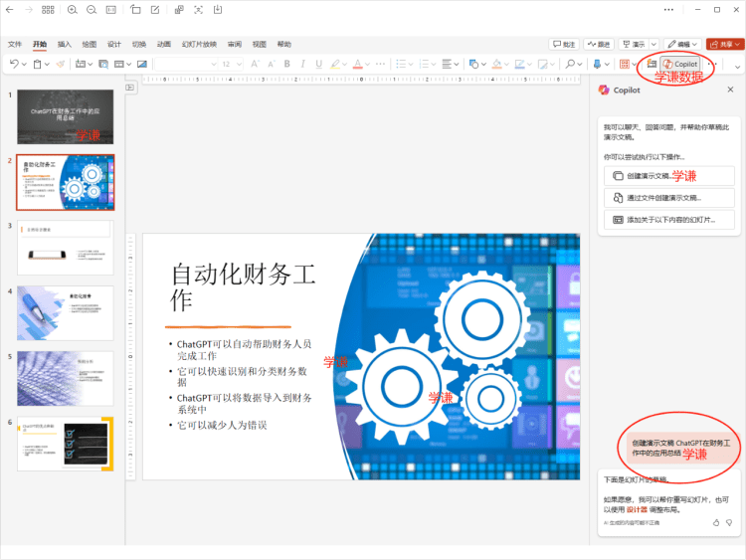Click the Find magnifier icon in ribbon
This screenshot has height=560, width=746.
click(570, 64)
